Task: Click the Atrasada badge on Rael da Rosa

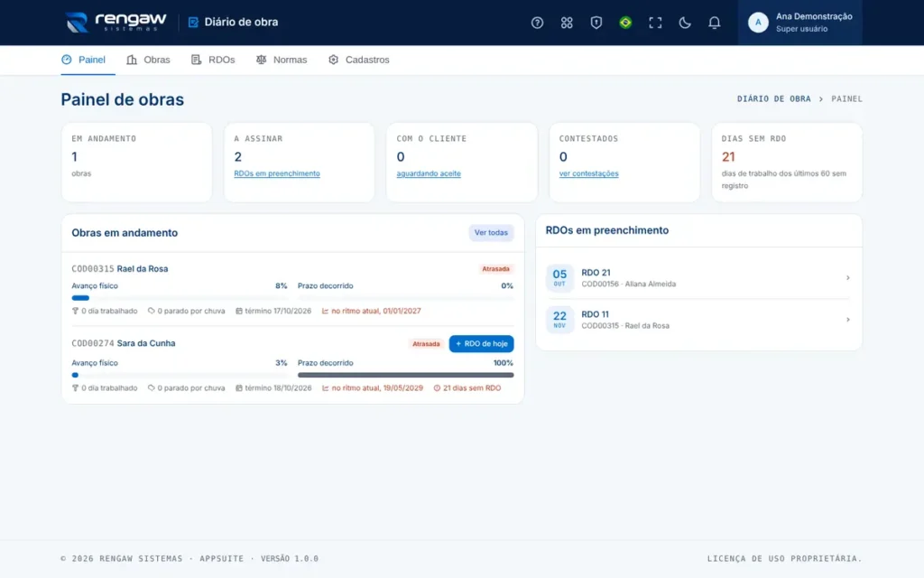Action: [495, 269]
